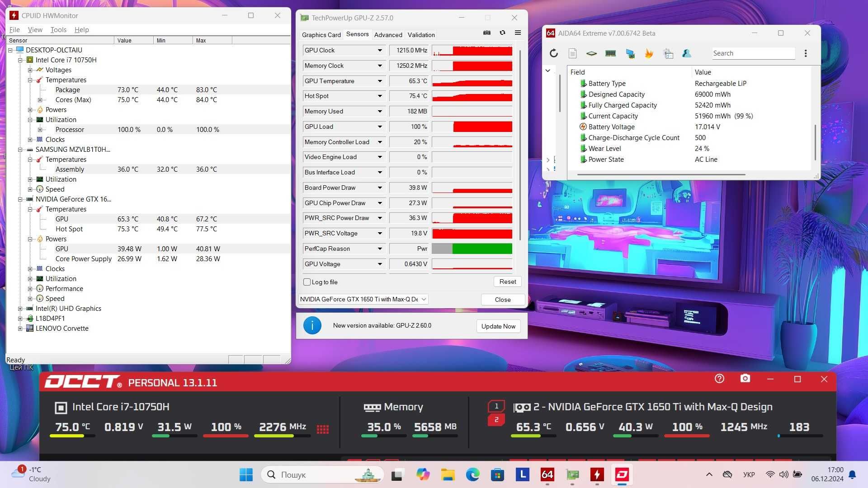Launch AIDA64 stability test flame icon
The image size is (868, 488).
point(649,53)
